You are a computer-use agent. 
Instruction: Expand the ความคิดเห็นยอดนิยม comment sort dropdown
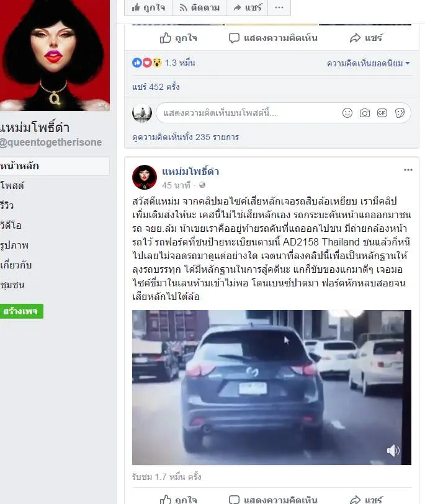pos(368,63)
